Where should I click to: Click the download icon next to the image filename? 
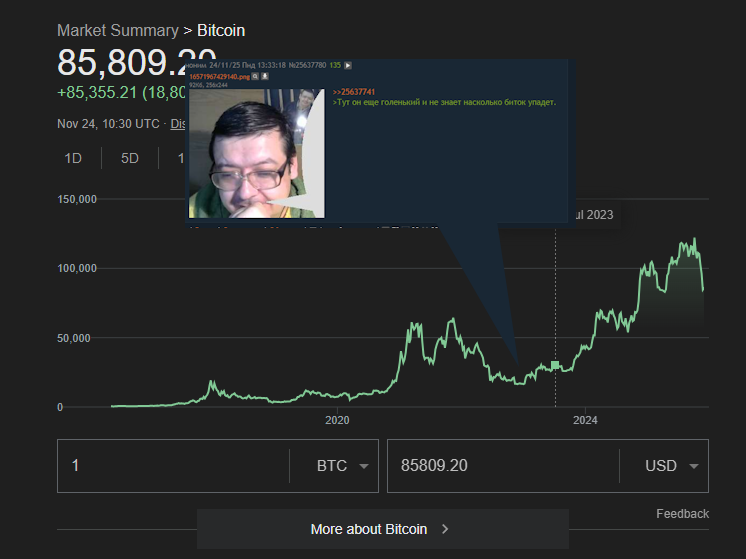pyautogui.click(x=265, y=76)
